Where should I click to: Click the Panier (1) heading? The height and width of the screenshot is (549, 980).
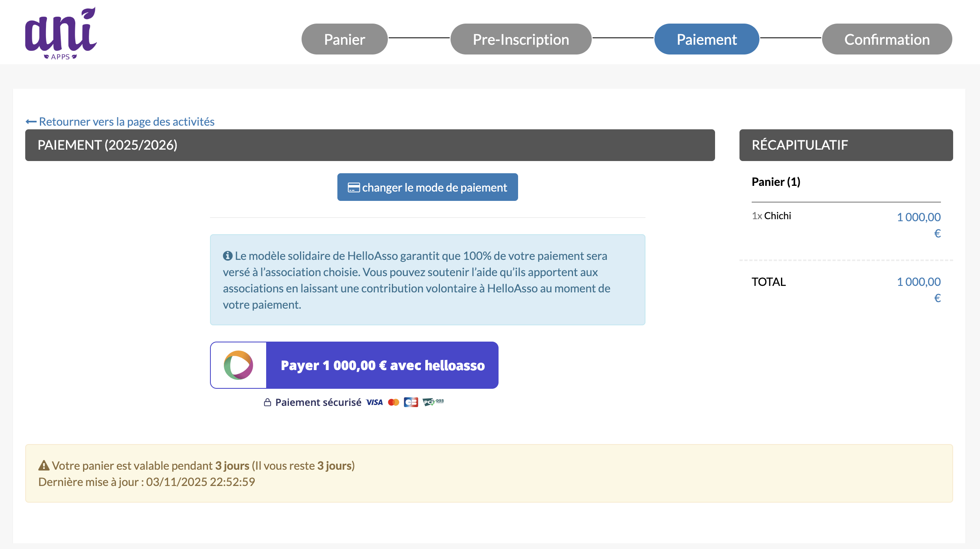(x=776, y=182)
